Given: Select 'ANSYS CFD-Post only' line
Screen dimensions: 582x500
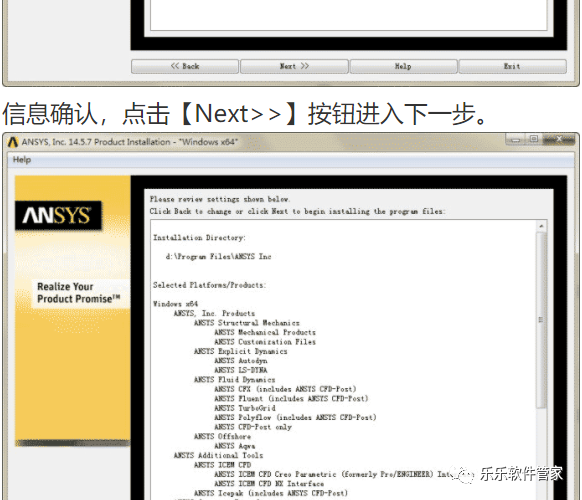Looking at the screenshot, I should [253, 427].
